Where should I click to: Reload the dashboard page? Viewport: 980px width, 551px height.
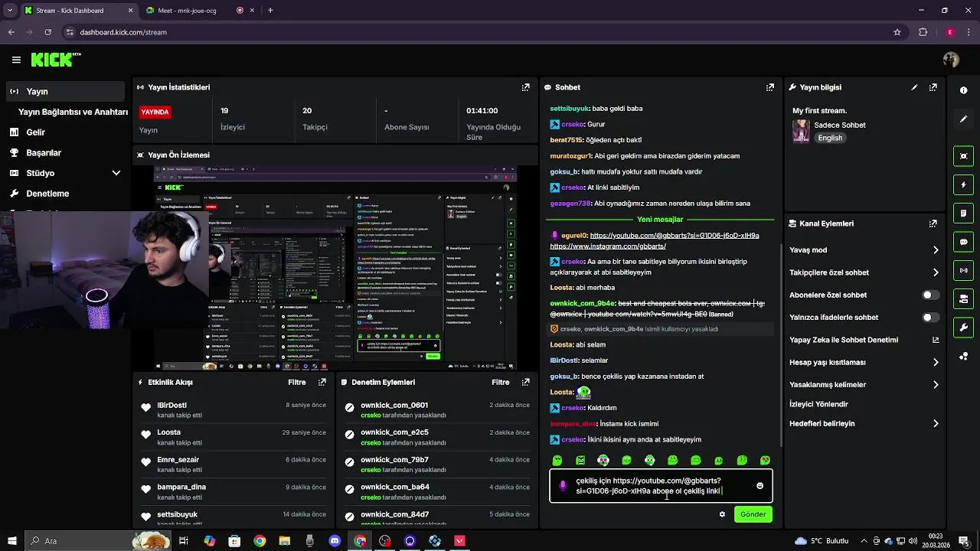pos(47,32)
